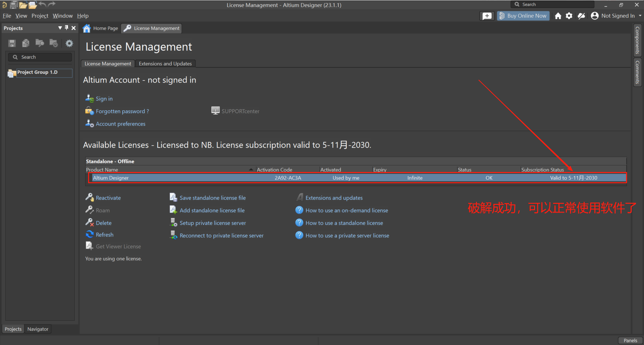Open the File menu

pos(7,16)
